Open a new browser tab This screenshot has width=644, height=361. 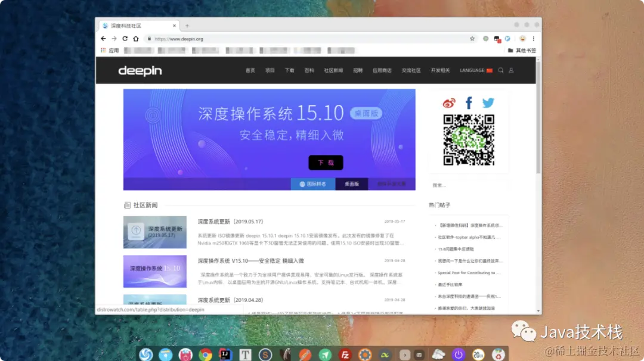pos(187,26)
